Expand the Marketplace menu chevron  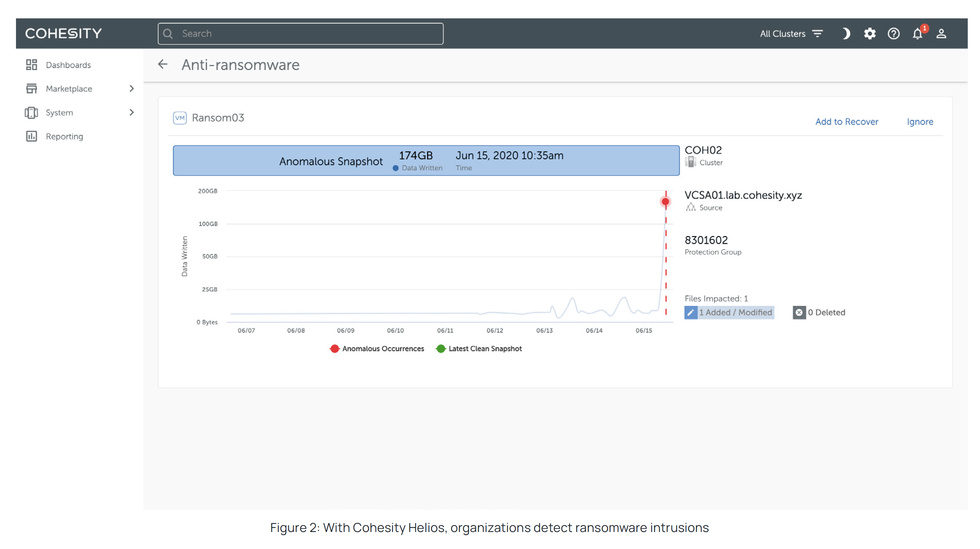point(132,89)
